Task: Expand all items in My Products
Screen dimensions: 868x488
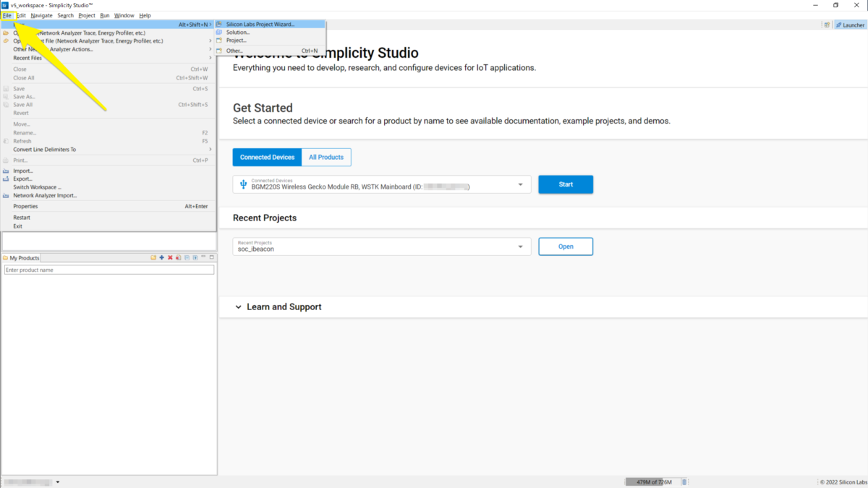Action: tap(195, 258)
